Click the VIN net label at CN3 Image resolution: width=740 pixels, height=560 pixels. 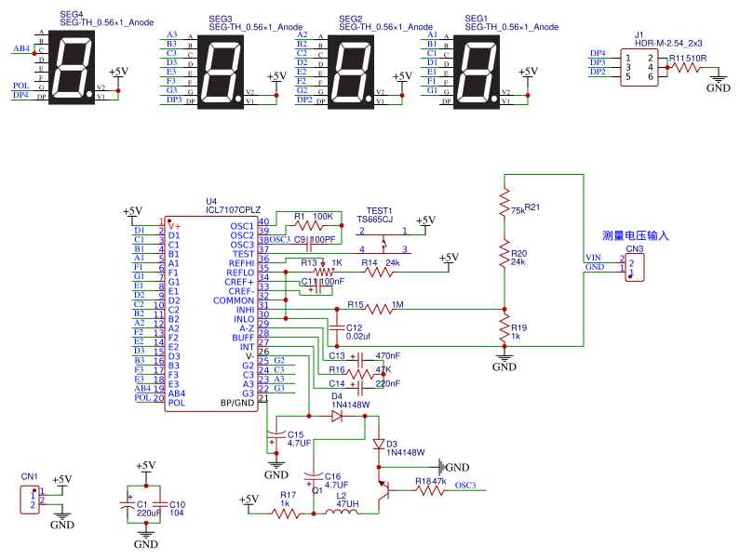coord(593,257)
